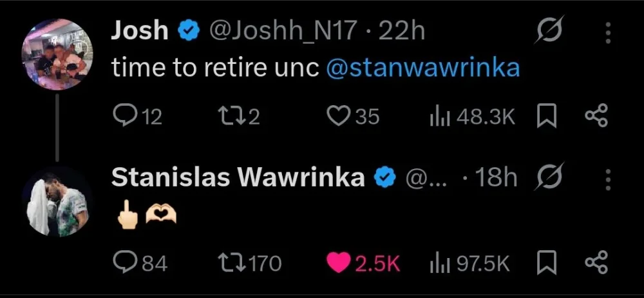The image size is (644, 298).
Task: Bookmark Josh's tweet
Action: [547, 117]
